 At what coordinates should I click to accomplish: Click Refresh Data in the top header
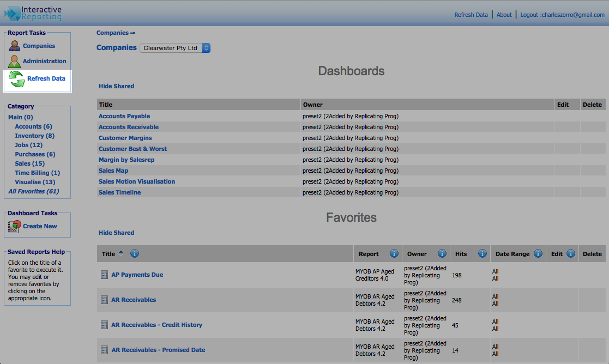[x=471, y=15]
